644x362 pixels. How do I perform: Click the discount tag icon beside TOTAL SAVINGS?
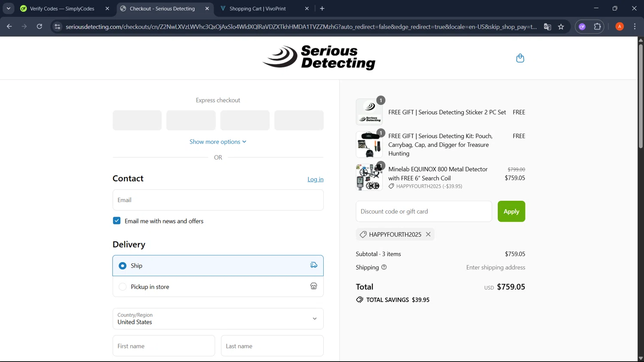359,300
